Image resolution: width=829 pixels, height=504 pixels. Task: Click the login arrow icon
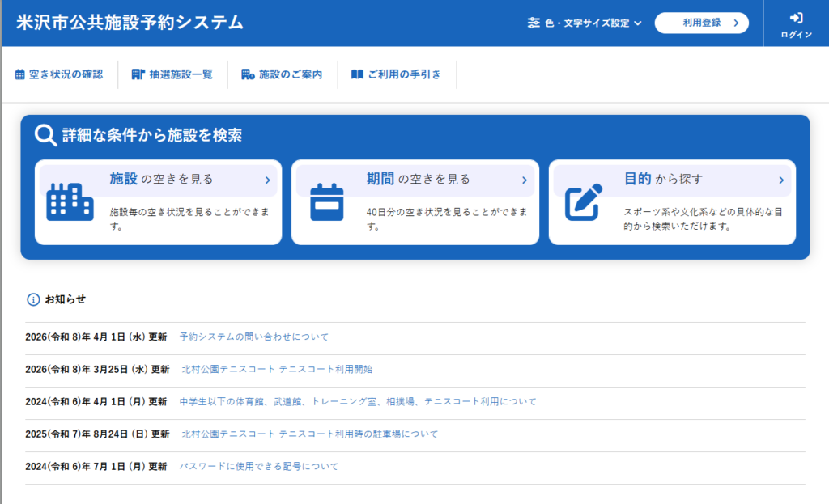[x=796, y=18]
